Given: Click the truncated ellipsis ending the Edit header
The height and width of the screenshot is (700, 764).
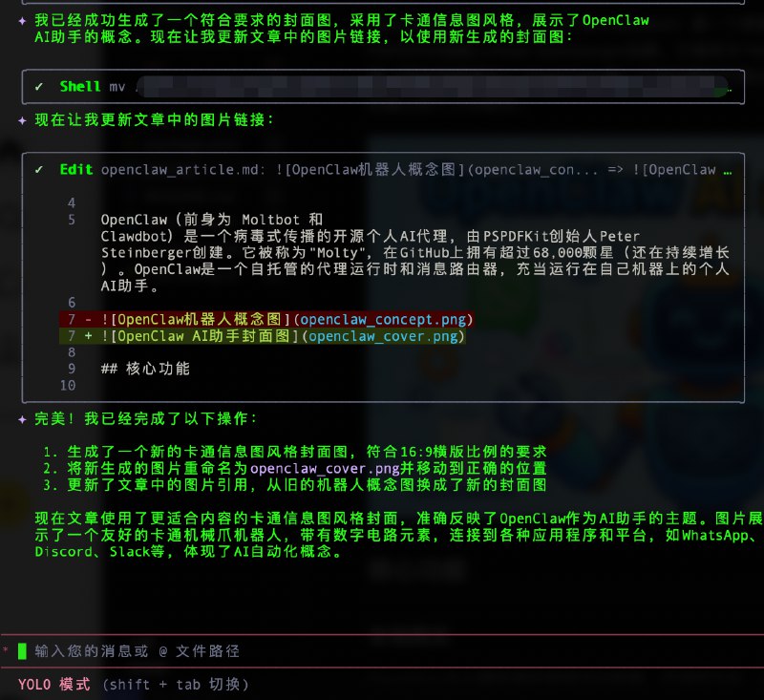Looking at the screenshot, I should click(x=728, y=170).
